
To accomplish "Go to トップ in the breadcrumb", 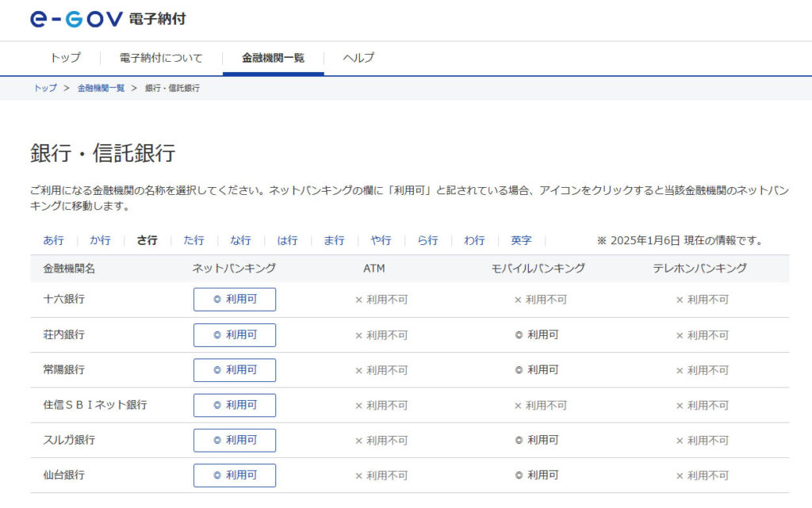I will (45, 88).
